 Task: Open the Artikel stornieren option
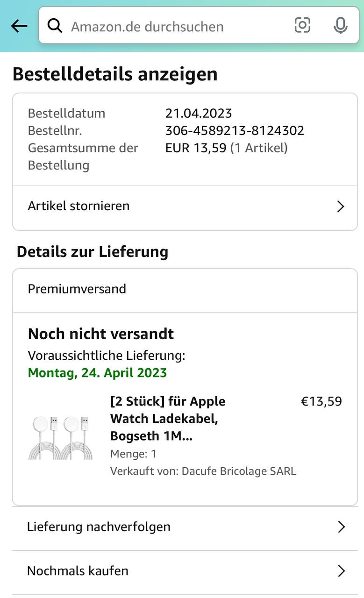coord(79,206)
